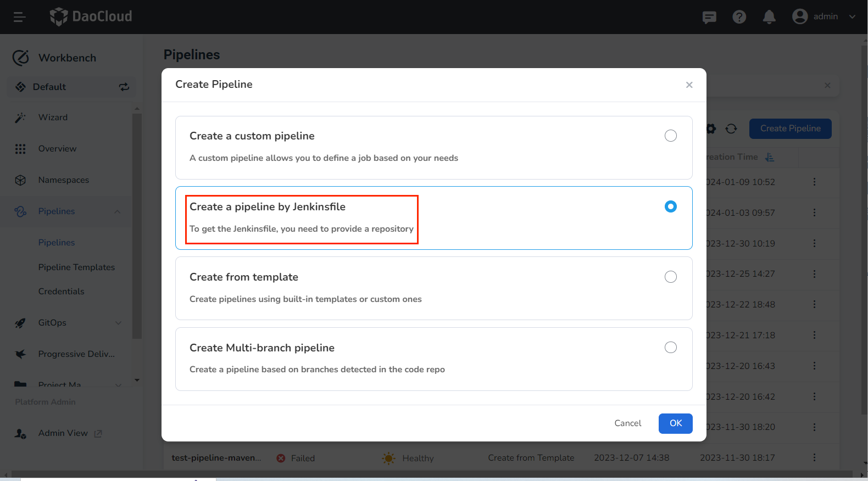Screen dimensions: 868x481
Task: Click Cancel in Create Pipeline dialog
Action: click(627, 423)
